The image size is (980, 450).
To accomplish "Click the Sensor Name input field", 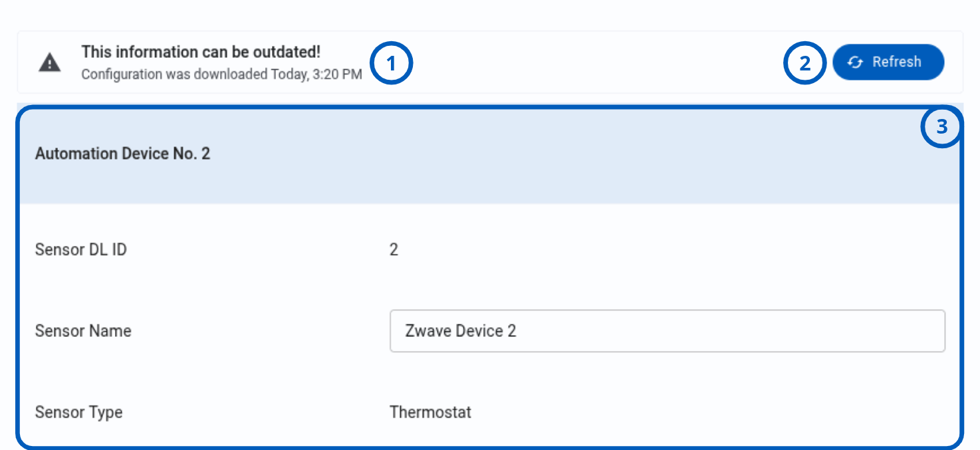I will click(x=667, y=330).
